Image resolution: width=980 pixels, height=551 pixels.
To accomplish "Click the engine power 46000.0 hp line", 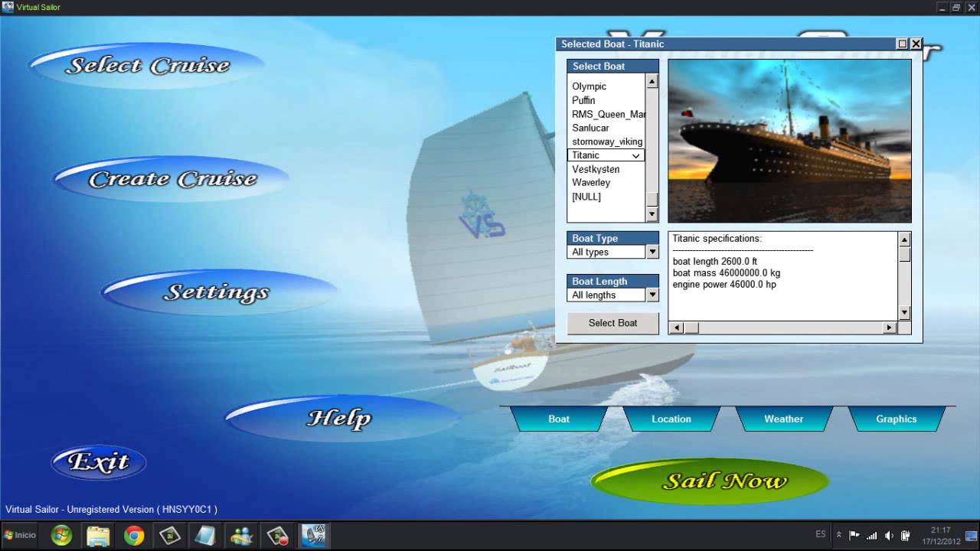I will point(724,285).
